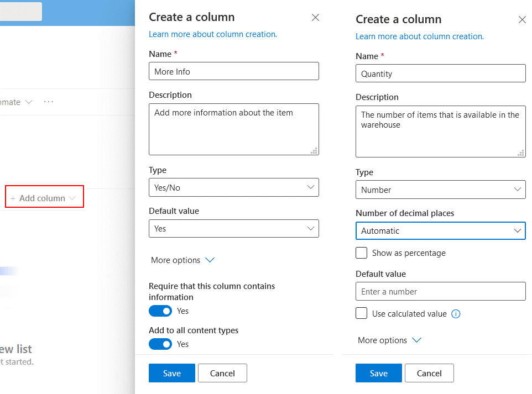Expand More options in the Quantity panel
Viewport: 532px width, 394px height.
tap(389, 340)
